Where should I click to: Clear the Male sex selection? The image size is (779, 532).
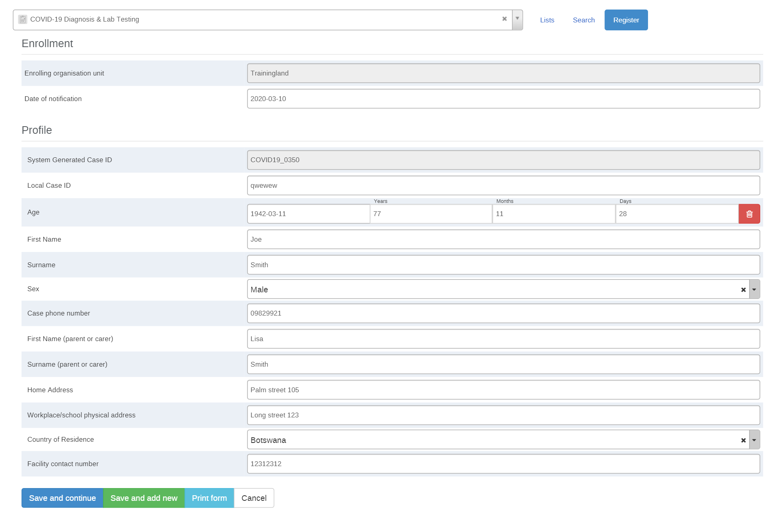[x=743, y=290]
